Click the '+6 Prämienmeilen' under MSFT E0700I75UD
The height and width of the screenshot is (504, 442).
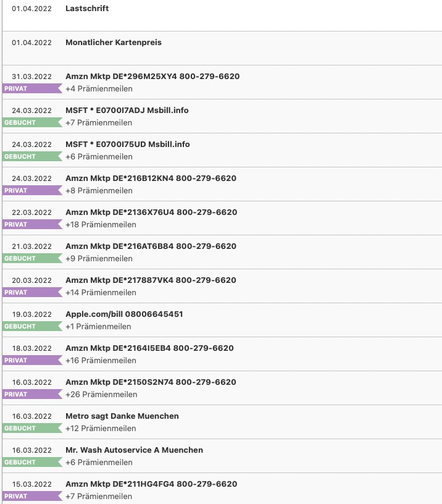99,156
